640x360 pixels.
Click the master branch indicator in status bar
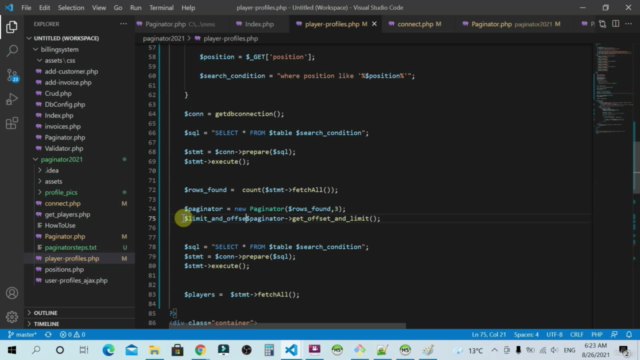pos(22,335)
